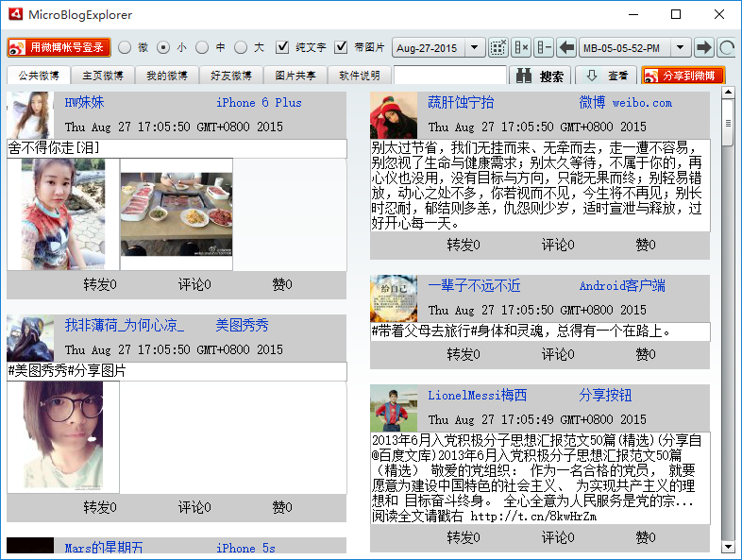Viewport: 742px width, 560px height.
Task: Click 赞0 under the 美图秀秀 post
Action: (x=282, y=507)
